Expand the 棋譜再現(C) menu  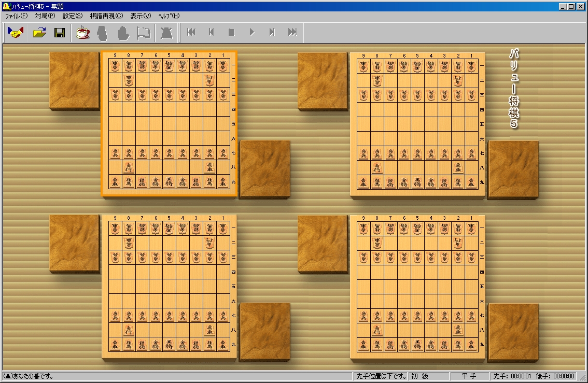click(106, 16)
